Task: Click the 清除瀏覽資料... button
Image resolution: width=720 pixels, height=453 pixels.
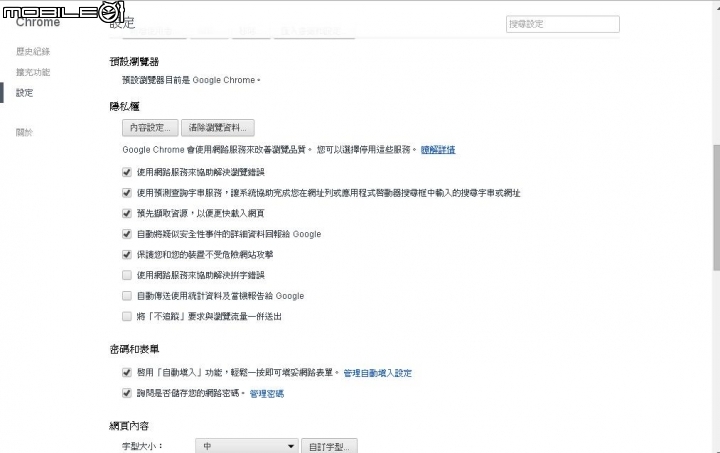Action: click(218, 128)
